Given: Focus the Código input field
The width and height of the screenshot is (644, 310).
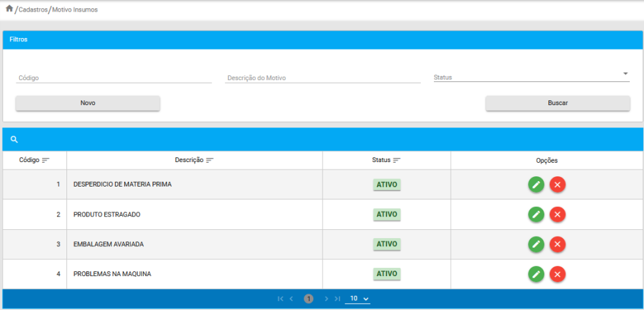Looking at the screenshot, I should point(114,77).
